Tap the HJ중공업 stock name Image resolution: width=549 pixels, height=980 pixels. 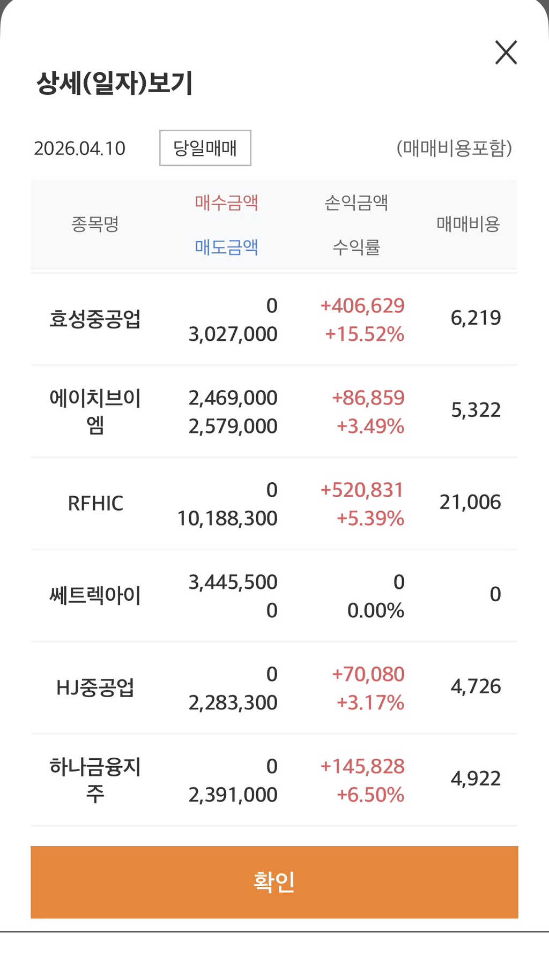click(95, 687)
